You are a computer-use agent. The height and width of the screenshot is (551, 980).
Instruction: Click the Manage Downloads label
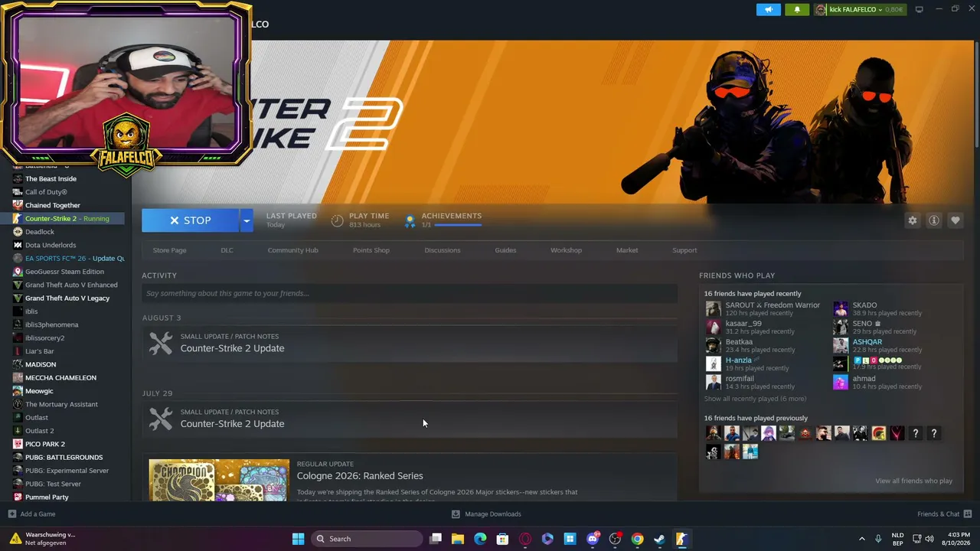coord(493,514)
